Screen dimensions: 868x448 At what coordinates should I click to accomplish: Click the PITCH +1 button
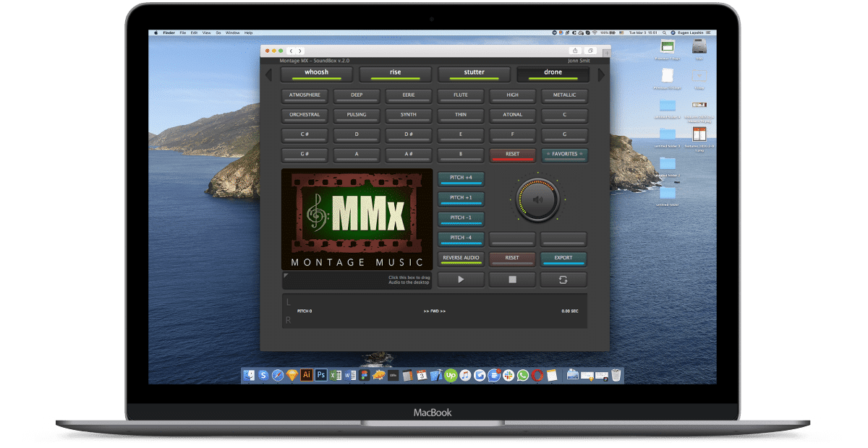(x=461, y=199)
